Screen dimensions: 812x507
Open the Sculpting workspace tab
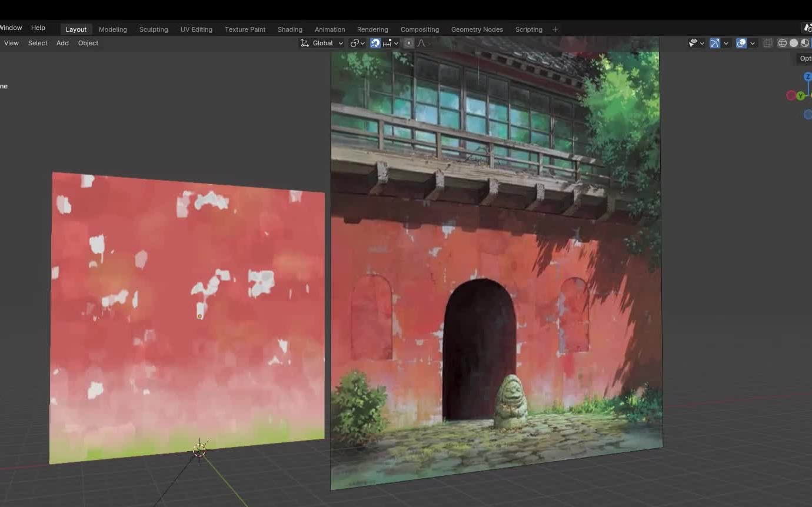(x=154, y=29)
